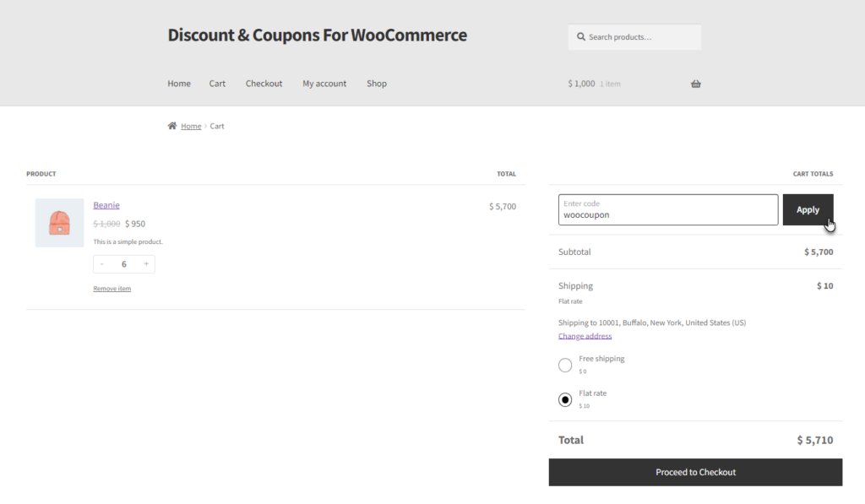Image resolution: width=865 pixels, height=504 pixels.
Task: Increase Beanie quantity with the plus button
Action: point(146,264)
